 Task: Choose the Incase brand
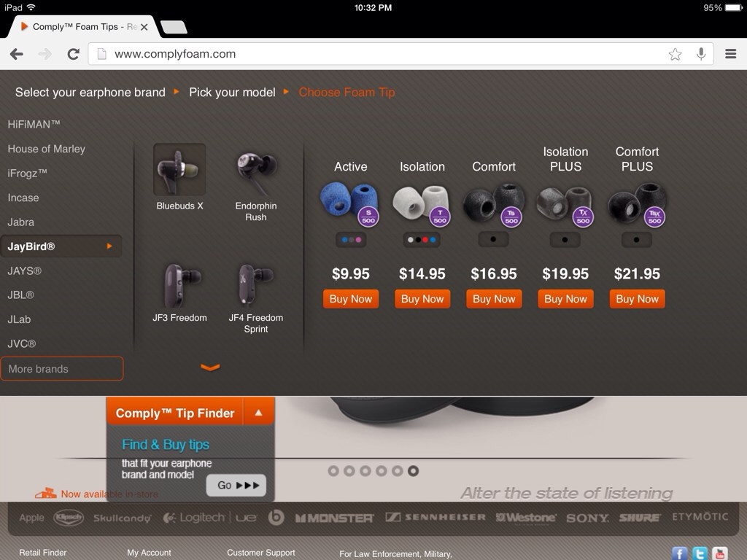tap(23, 198)
